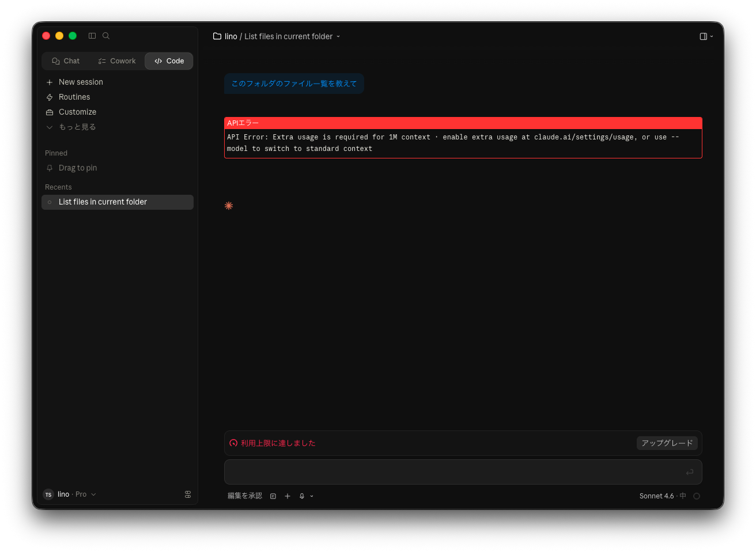Click the Customize toolbox icon
This screenshot has height=552, width=756.
pos(50,112)
